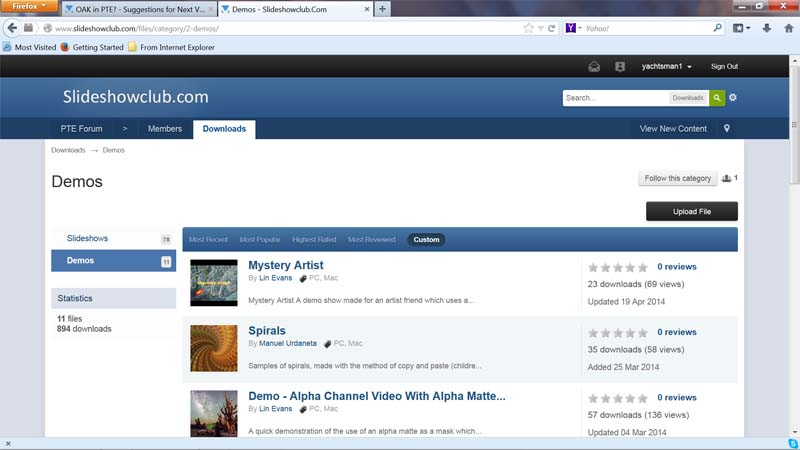800x450 pixels.
Task: Click the Sign Out link
Action: point(724,66)
